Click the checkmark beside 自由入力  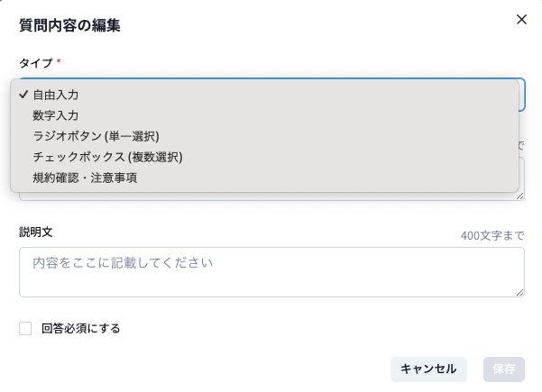[x=23, y=94]
